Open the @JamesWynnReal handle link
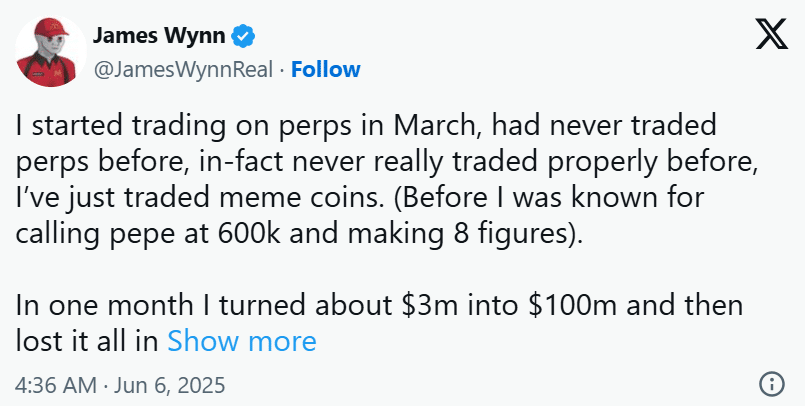This screenshot has height=406, width=805. tap(183, 69)
